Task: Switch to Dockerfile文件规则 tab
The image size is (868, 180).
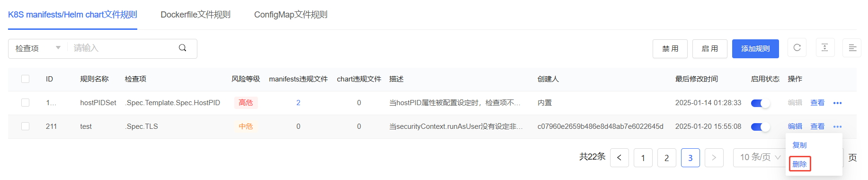Action: (195, 15)
